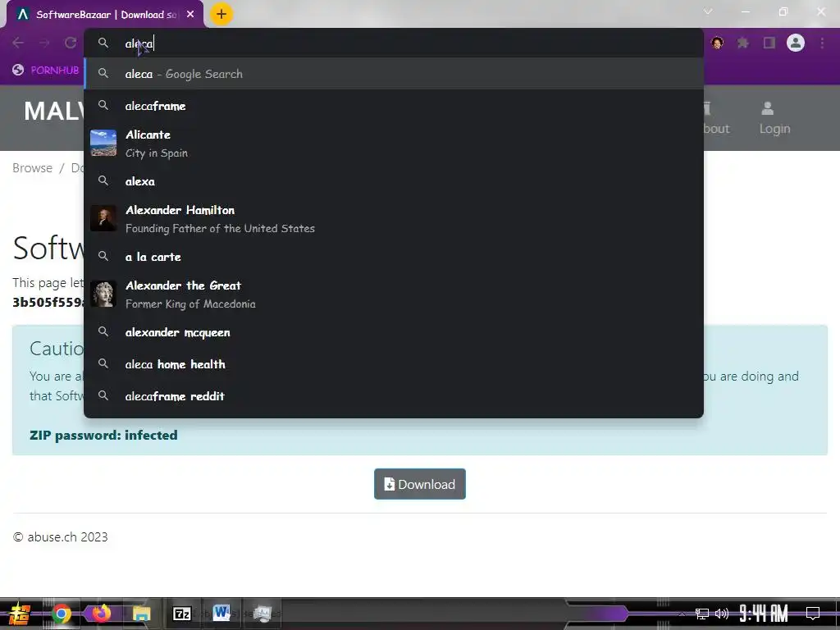
Task: Click the avatar extension icon in toolbar
Action: pyautogui.click(x=717, y=43)
